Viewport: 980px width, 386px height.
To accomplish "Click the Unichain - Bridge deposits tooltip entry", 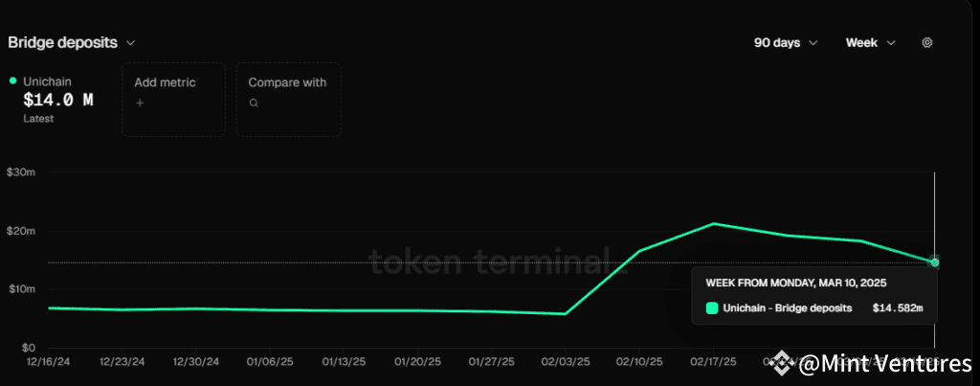I will (x=790, y=308).
